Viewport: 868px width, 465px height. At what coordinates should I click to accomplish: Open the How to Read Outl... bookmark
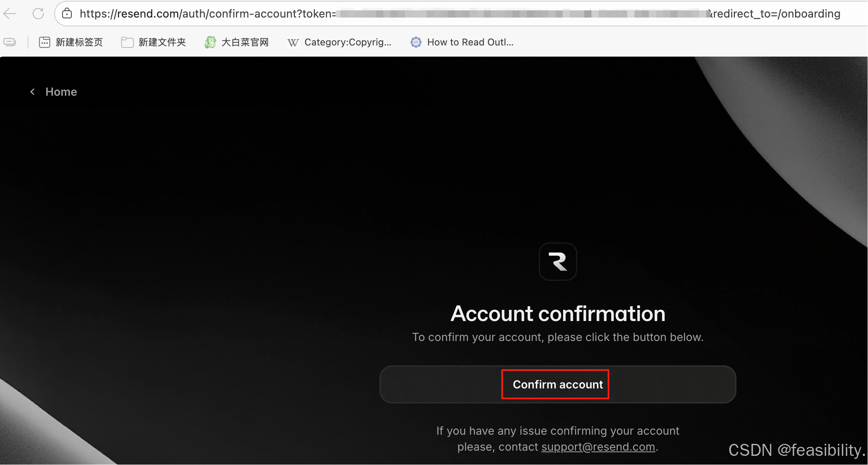pos(470,42)
